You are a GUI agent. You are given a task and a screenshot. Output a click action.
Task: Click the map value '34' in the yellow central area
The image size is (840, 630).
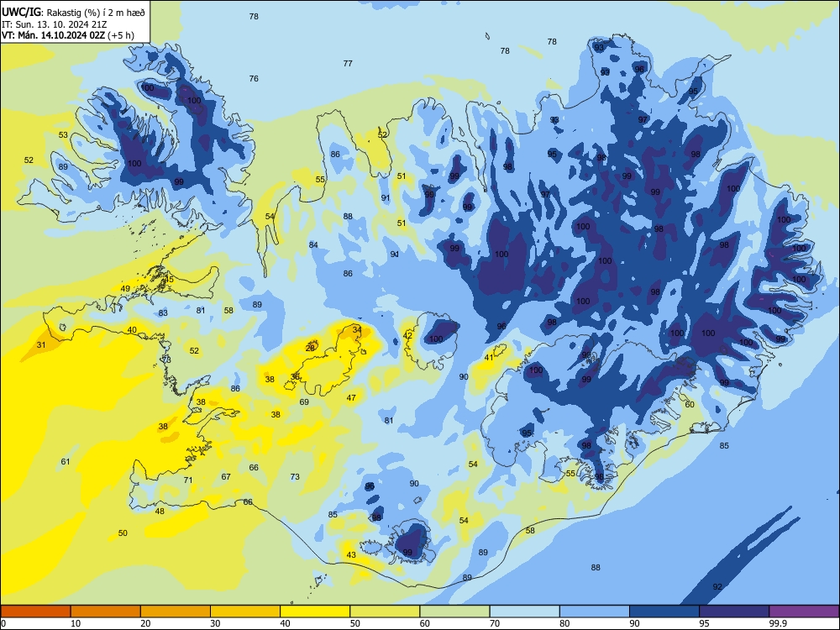pyautogui.click(x=357, y=329)
